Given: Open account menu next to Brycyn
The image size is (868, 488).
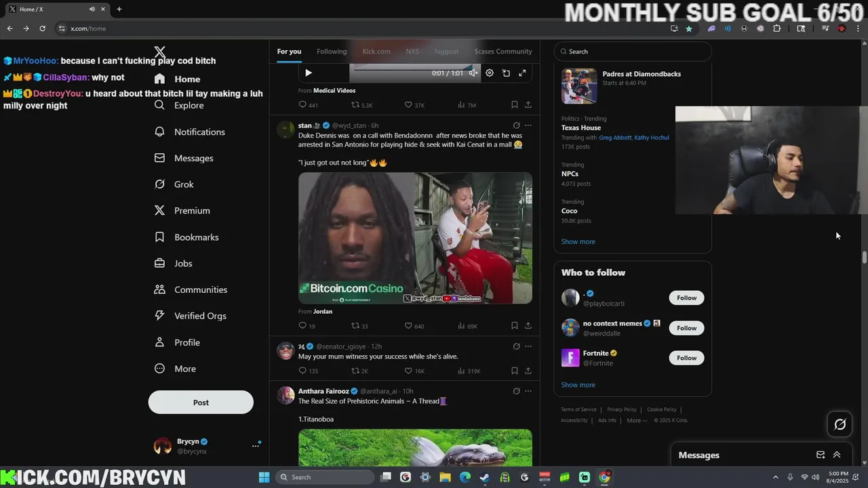Looking at the screenshot, I should point(256,445).
